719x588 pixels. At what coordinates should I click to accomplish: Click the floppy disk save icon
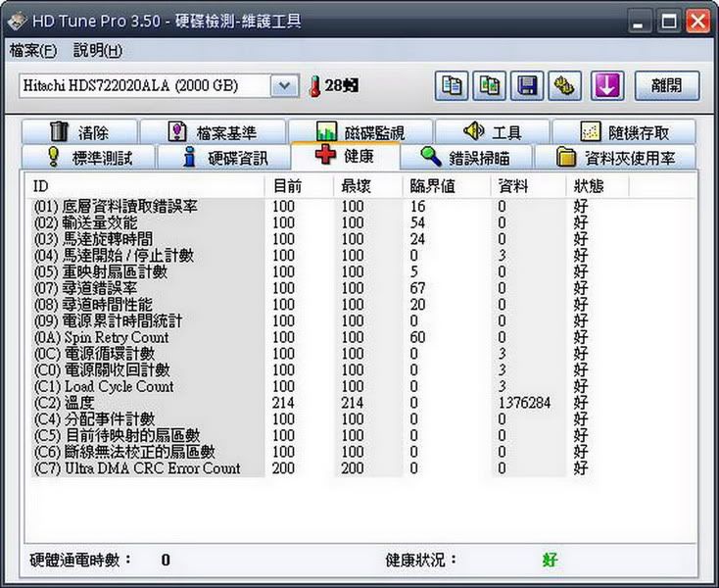(527, 86)
